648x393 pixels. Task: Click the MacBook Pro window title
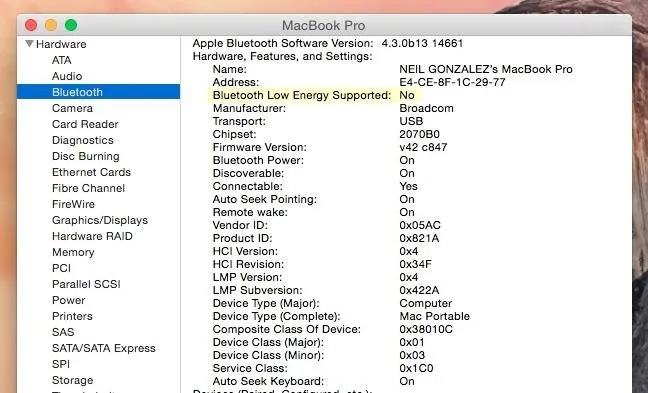tap(324, 25)
